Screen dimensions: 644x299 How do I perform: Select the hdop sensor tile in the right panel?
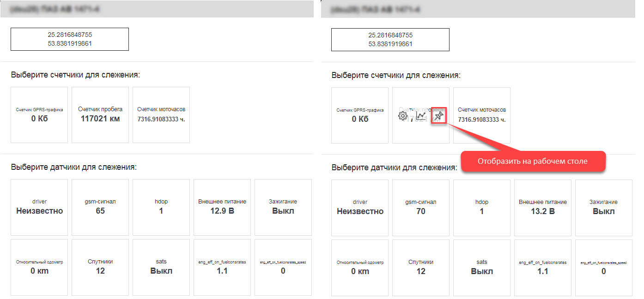click(481, 207)
